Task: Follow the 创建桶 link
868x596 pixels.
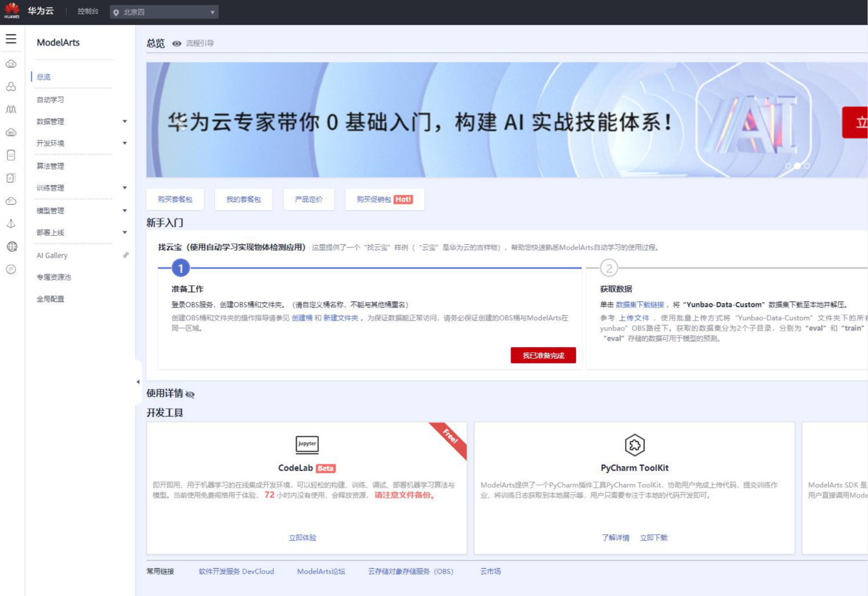Action: (x=302, y=318)
